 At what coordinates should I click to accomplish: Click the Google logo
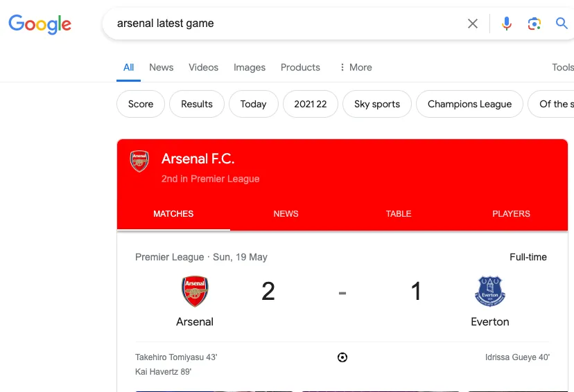click(40, 24)
